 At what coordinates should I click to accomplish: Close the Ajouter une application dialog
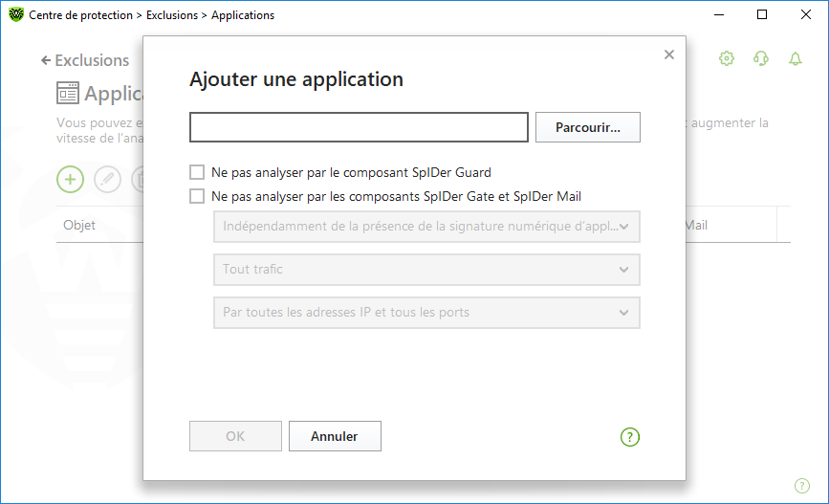668,55
